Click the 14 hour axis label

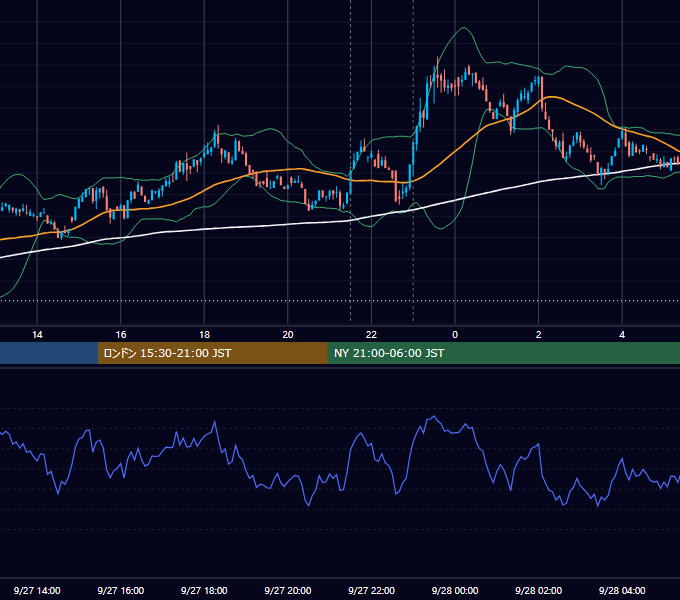click(37, 335)
